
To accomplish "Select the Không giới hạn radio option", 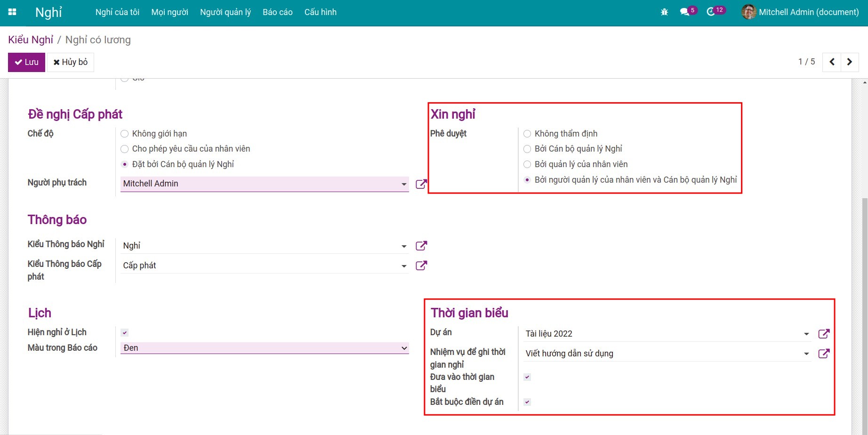I will pos(125,134).
